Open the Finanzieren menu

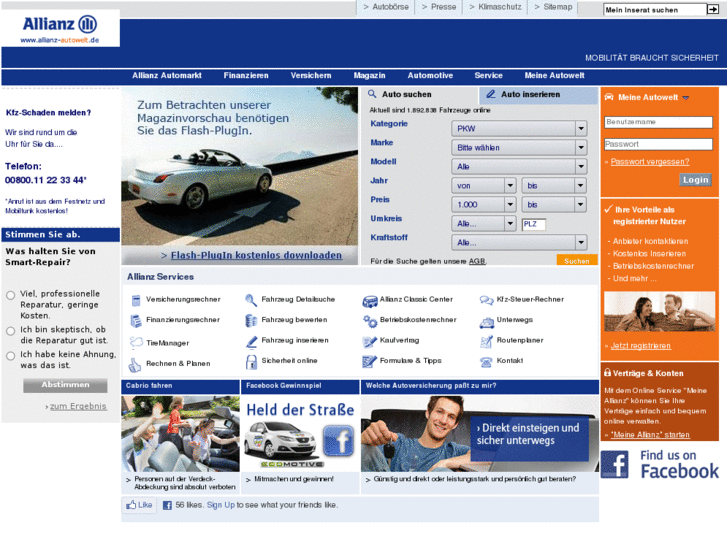(x=246, y=76)
